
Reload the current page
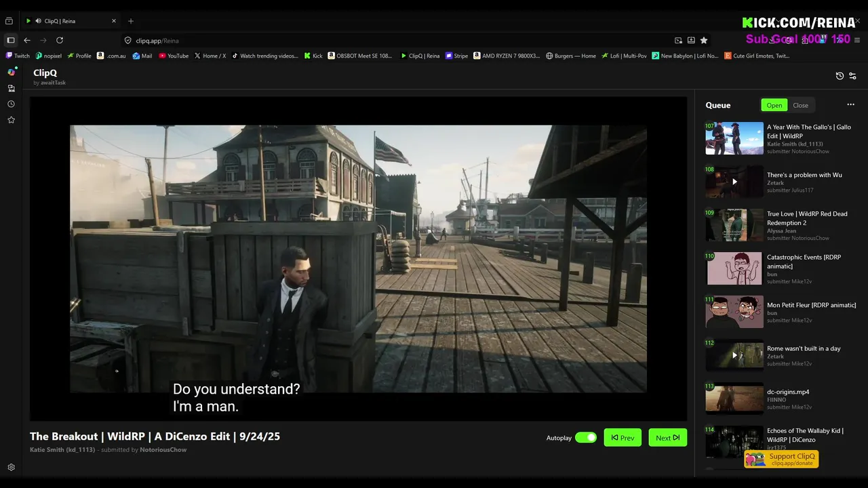pos(60,41)
